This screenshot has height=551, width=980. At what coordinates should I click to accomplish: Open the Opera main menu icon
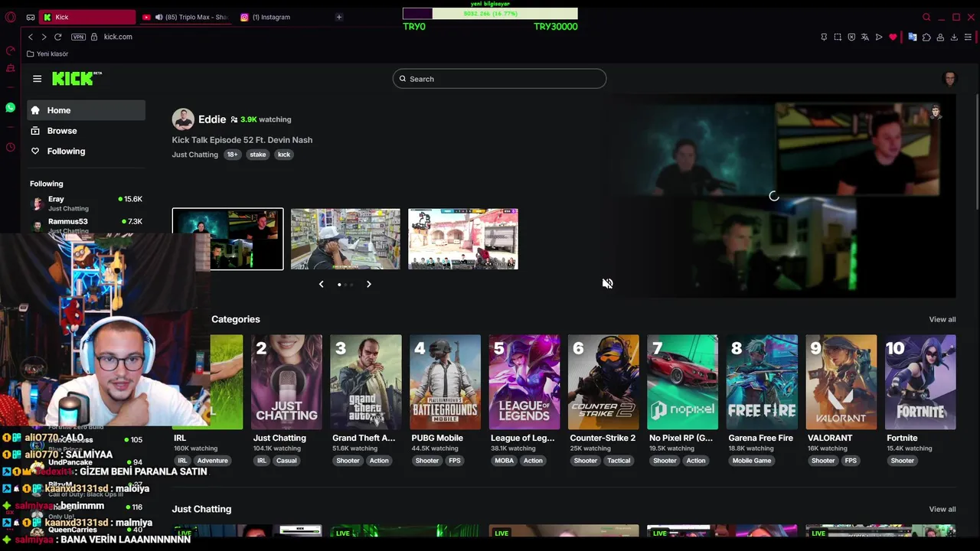click(x=10, y=17)
